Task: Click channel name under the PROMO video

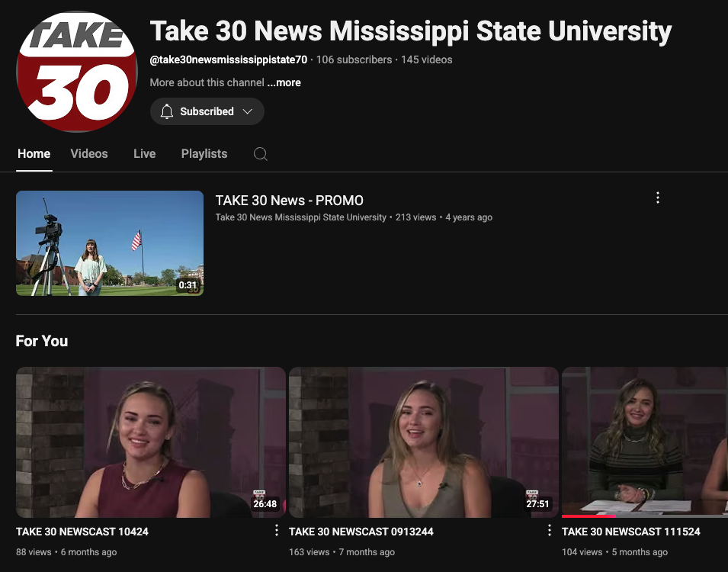Action: (301, 217)
